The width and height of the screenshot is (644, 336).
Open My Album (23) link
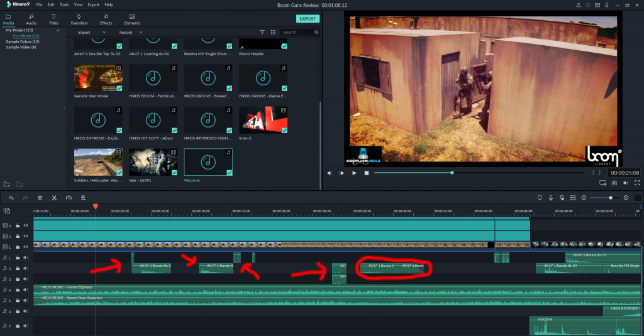pyautogui.click(x=26, y=36)
